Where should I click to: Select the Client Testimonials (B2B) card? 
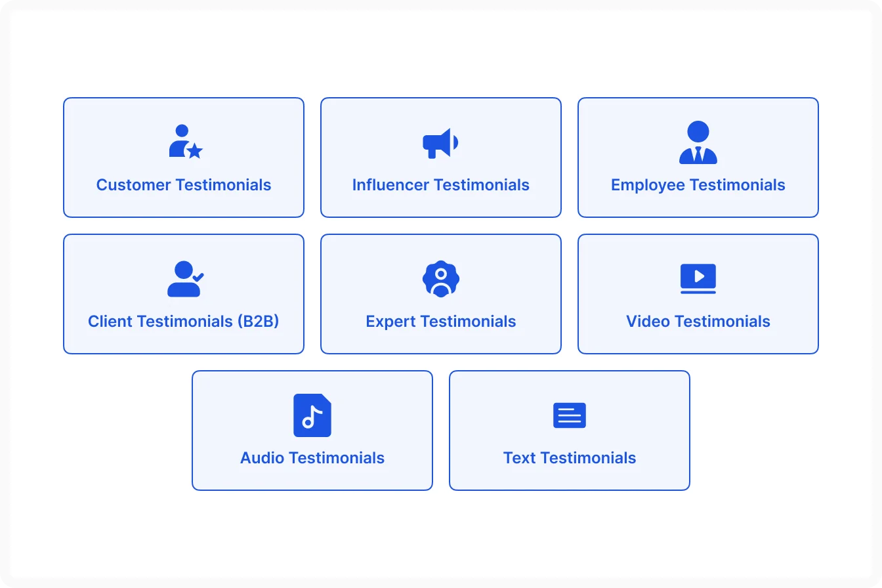[184, 294]
